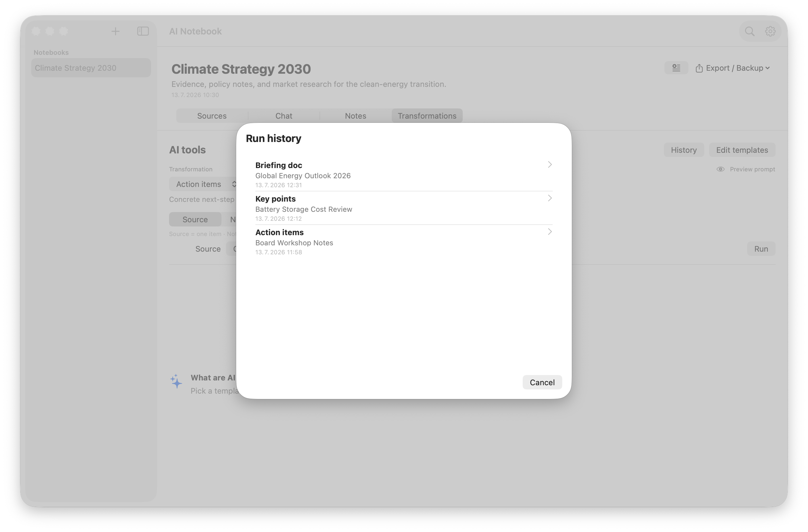Click the Run history dialog title
Viewport: 808px width, 532px height.
273,138
